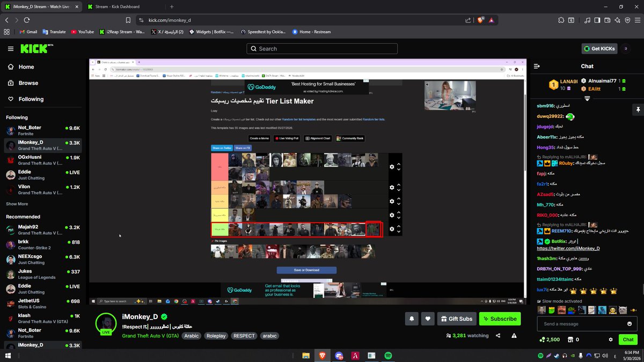
Task: Expand top gifters leaderboard chevron
Action: point(587,99)
